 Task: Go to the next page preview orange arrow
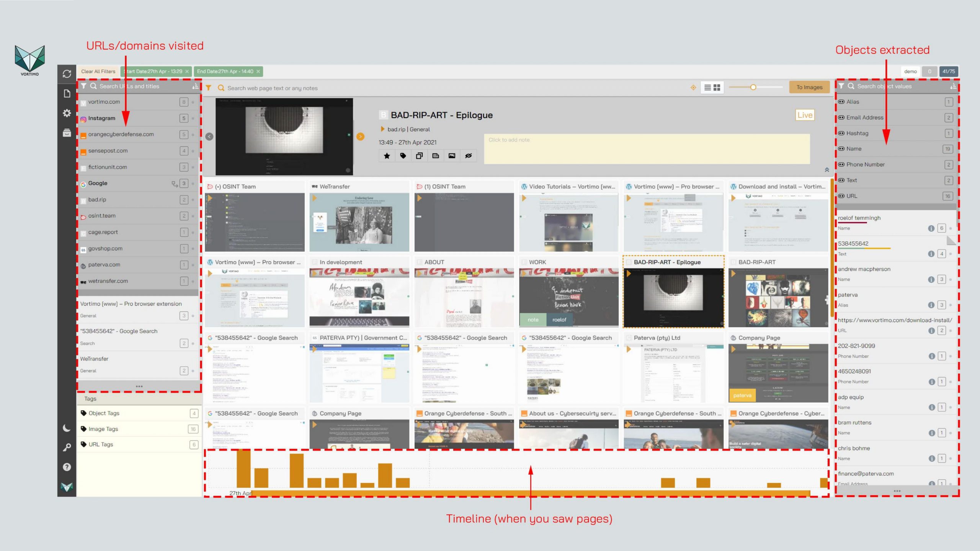[360, 137]
